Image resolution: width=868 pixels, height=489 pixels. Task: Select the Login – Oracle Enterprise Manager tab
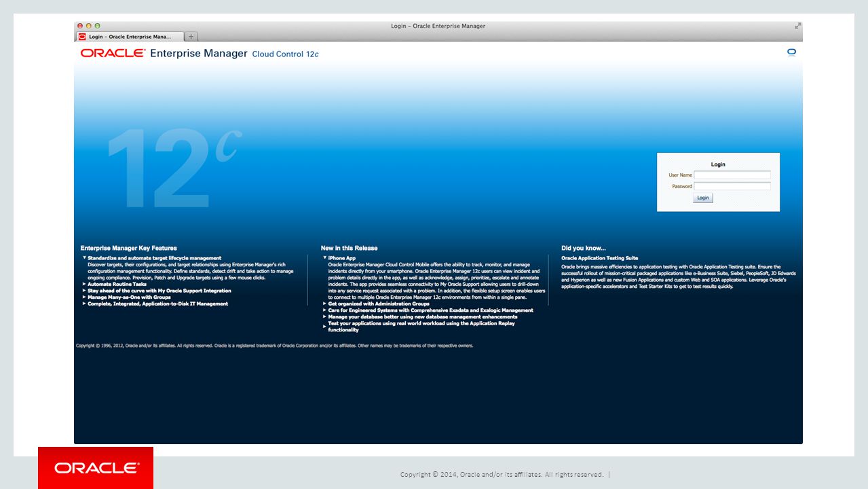tap(130, 37)
